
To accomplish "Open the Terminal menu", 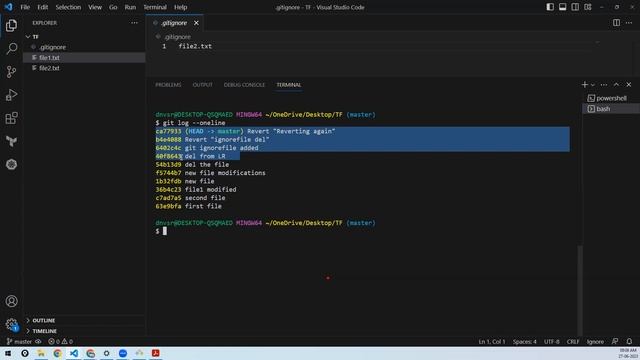I will [155, 7].
